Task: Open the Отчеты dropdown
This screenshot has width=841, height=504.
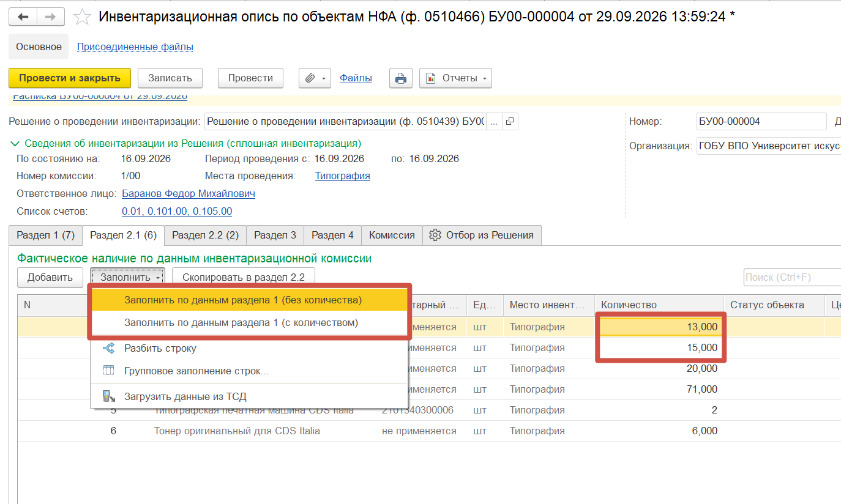Action: (x=455, y=78)
